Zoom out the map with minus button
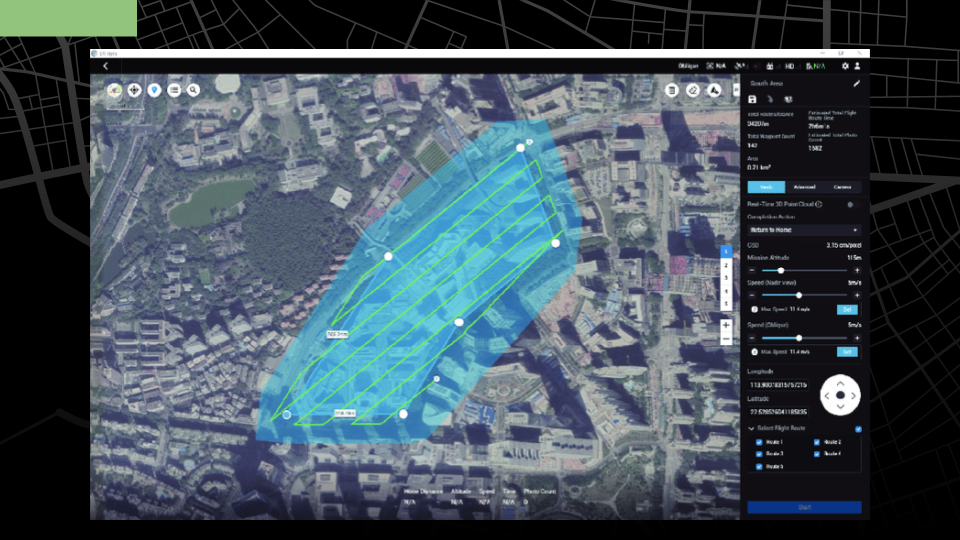This screenshot has width=960, height=540. 726,339
